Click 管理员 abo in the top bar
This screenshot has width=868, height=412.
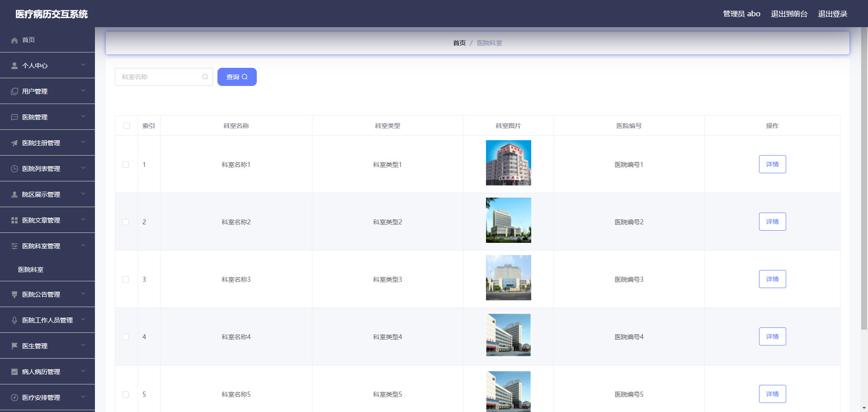(x=741, y=14)
